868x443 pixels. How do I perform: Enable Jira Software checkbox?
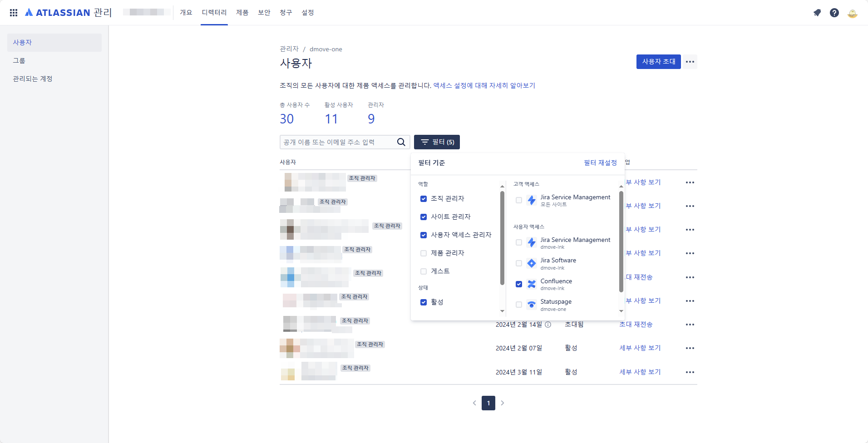519,263
